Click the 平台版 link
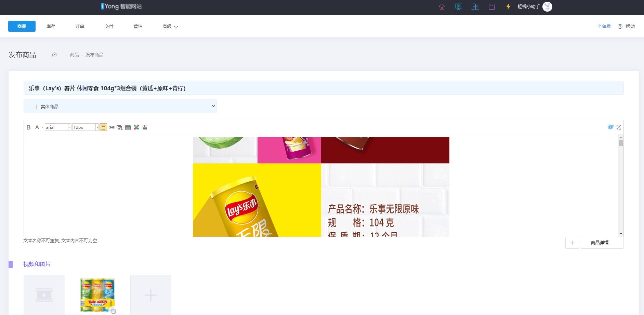 tap(604, 26)
